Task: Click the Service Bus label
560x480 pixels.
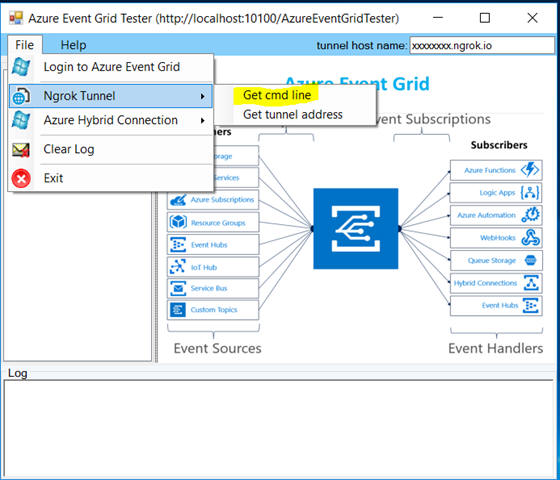Action: click(x=209, y=288)
